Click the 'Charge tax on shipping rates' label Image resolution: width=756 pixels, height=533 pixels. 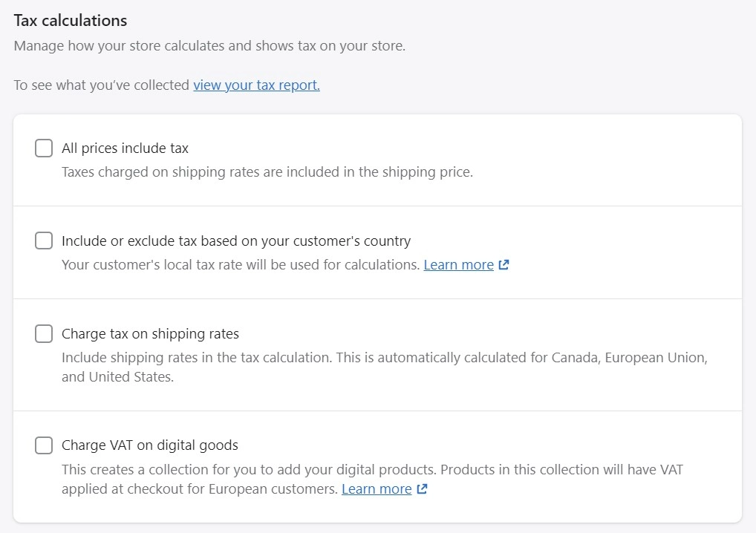[150, 334]
